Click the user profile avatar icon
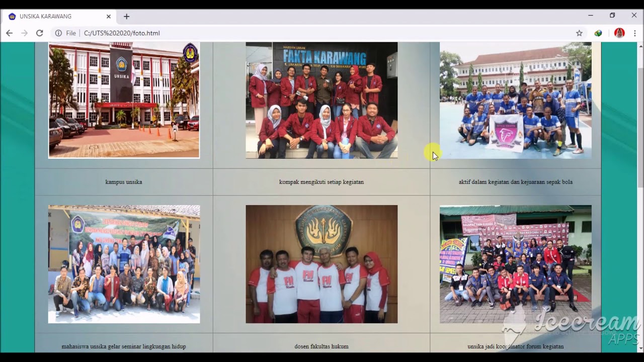Screen dimensions: 644x362 coord(619,33)
